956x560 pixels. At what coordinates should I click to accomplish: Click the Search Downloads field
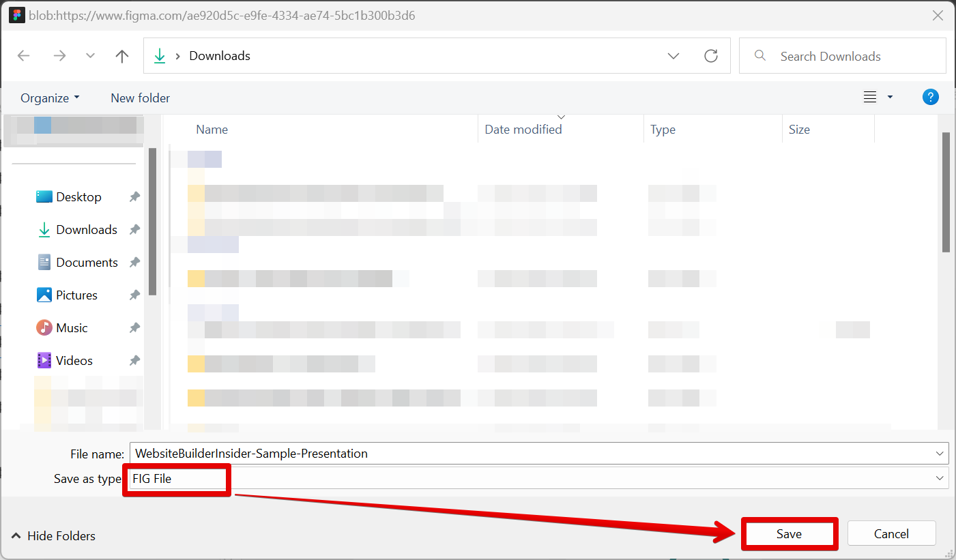[843, 56]
